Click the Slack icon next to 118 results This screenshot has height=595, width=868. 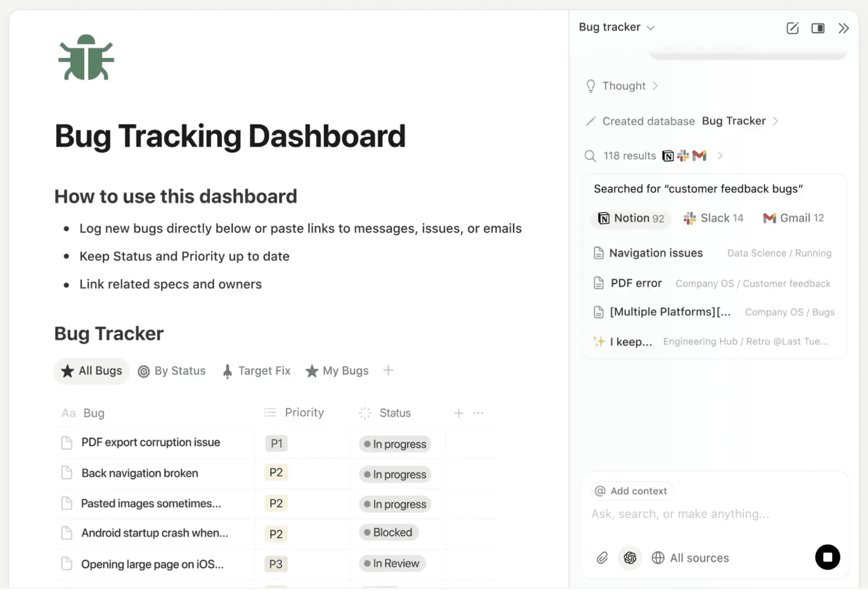(x=683, y=155)
